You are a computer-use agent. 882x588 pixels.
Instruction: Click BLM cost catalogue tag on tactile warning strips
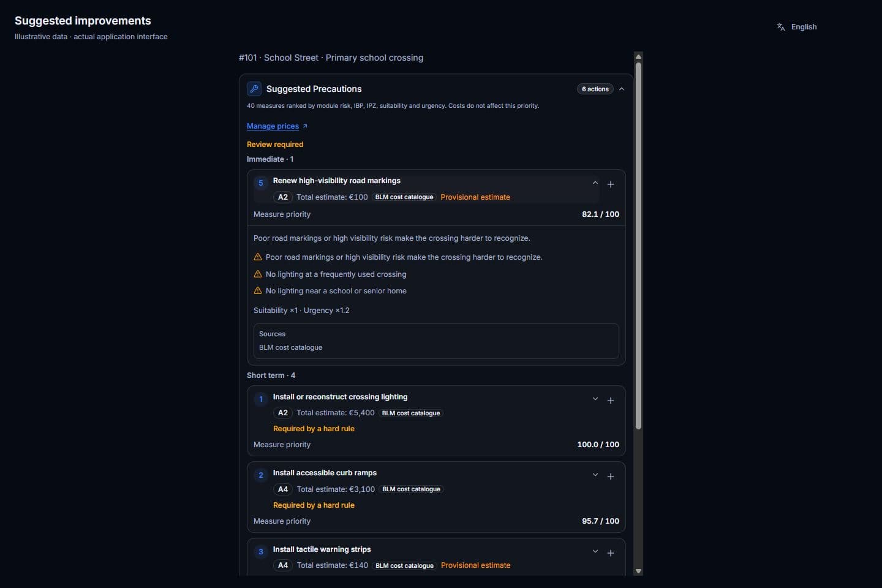click(x=404, y=566)
